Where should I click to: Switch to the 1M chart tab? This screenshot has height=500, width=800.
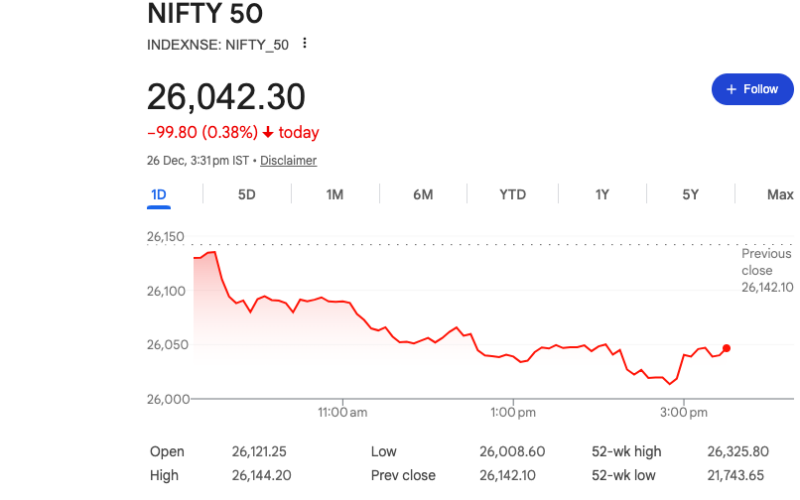point(335,194)
